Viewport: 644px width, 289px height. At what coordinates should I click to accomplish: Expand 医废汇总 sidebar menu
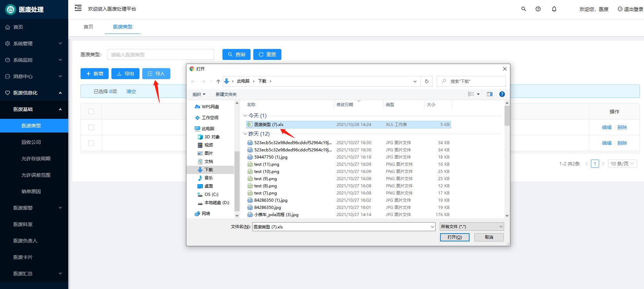(34, 274)
